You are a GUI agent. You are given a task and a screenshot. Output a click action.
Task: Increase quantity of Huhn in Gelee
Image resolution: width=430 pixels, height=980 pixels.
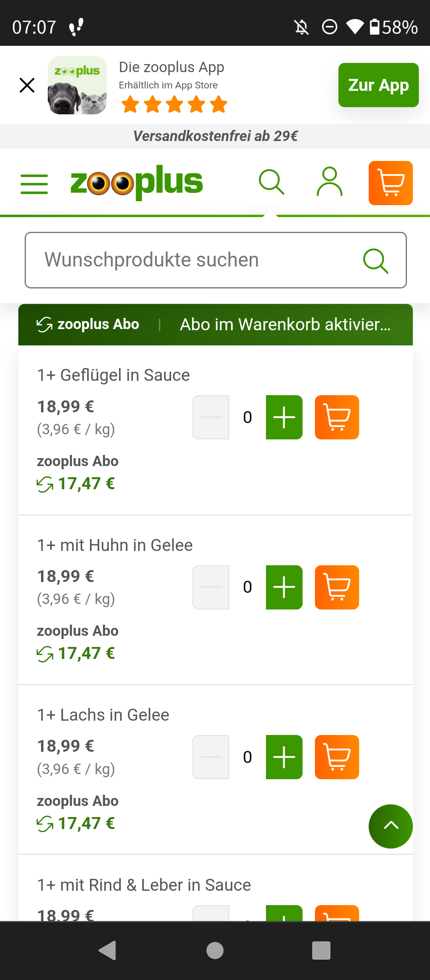coord(284,587)
